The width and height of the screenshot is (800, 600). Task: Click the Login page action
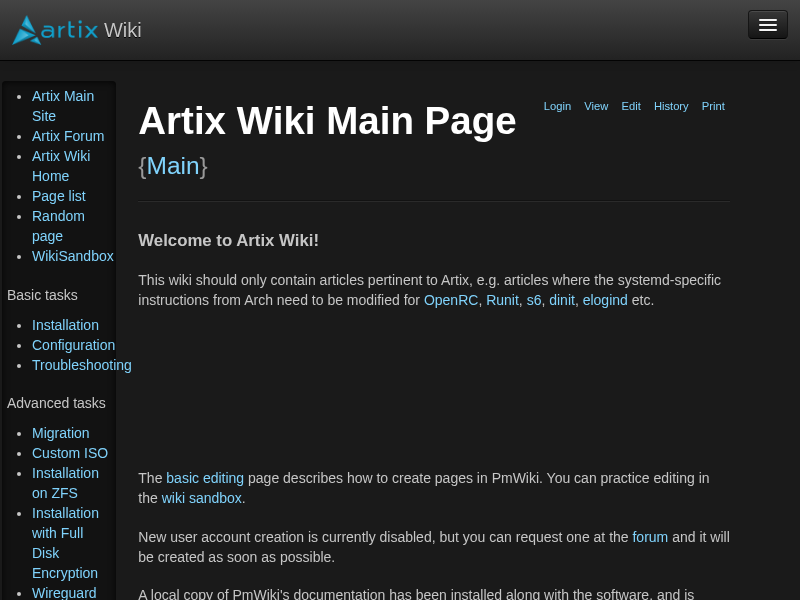pos(557,106)
